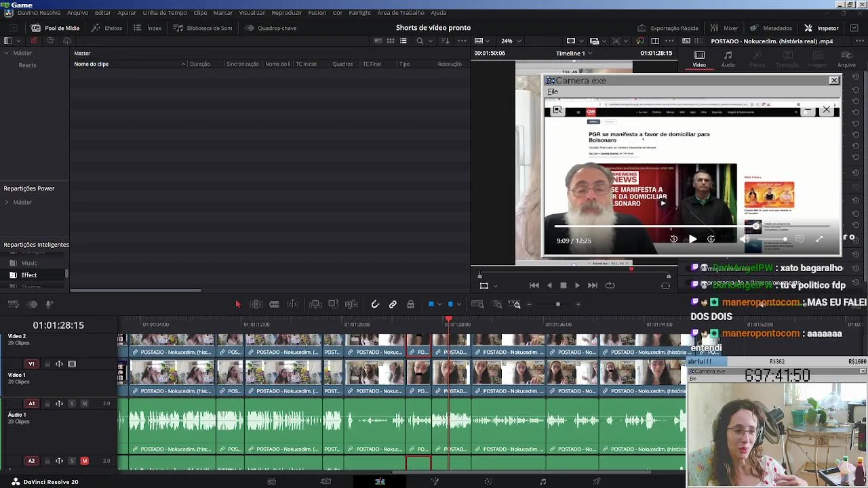Image resolution: width=868 pixels, height=488 pixels.
Task: Click the detail zoom icon
Action: 497,304
